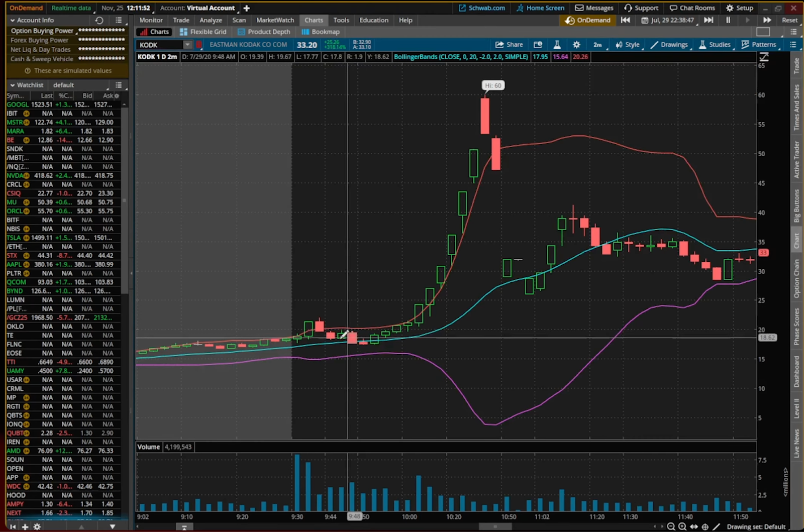Open the chart actions list icon in blue bar

tap(793, 45)
